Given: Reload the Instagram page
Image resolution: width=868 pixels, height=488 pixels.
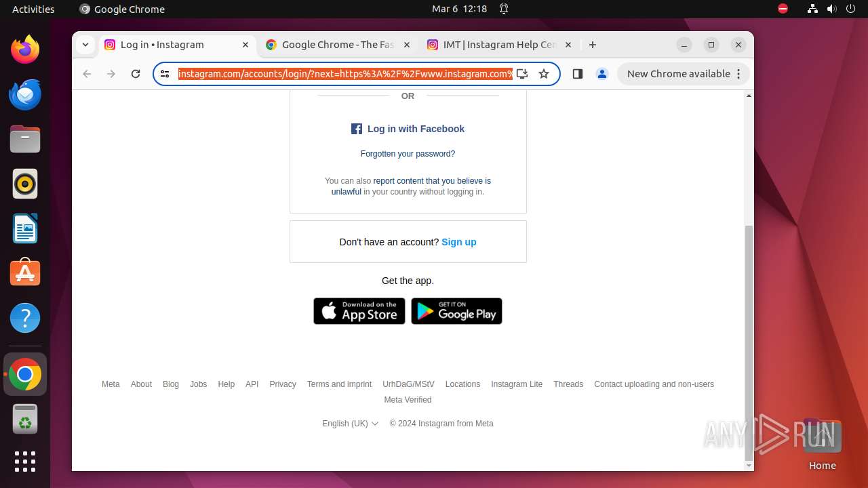Looking at the screenshot, I should coord(136,74).
